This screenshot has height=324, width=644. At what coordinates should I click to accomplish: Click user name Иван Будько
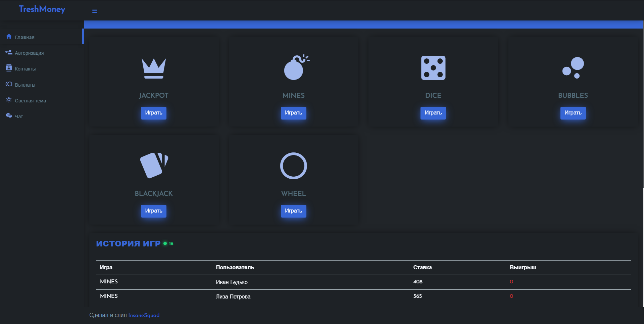232,282
